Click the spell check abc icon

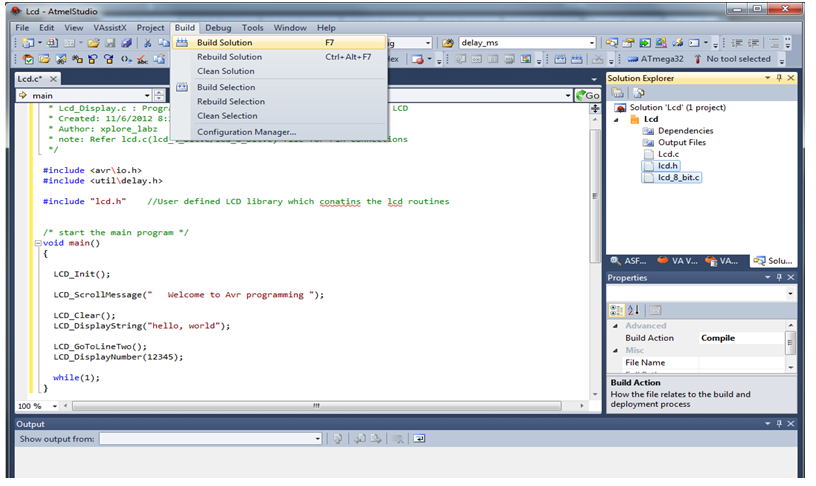tap(142, 59)
